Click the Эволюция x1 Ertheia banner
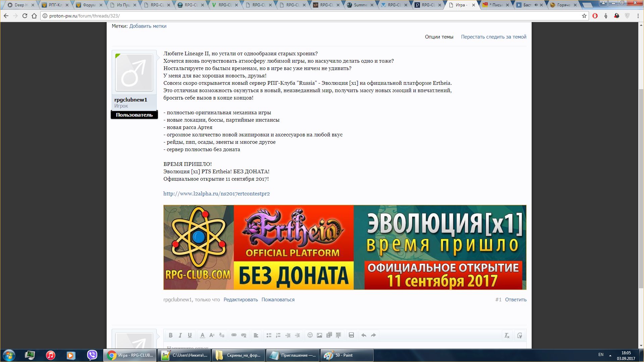Screen dimensions: 644x362 coord(345,247)
